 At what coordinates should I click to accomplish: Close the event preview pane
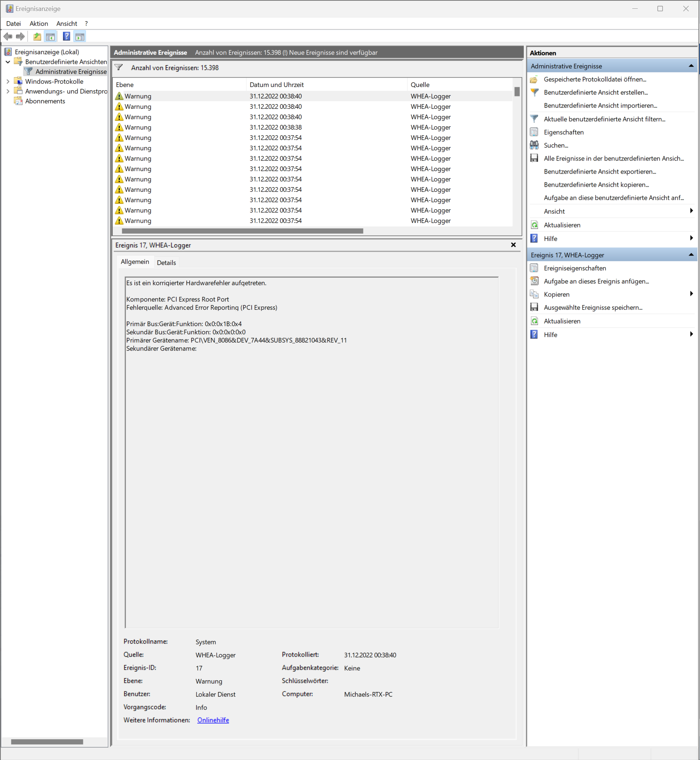pos(513,245)
